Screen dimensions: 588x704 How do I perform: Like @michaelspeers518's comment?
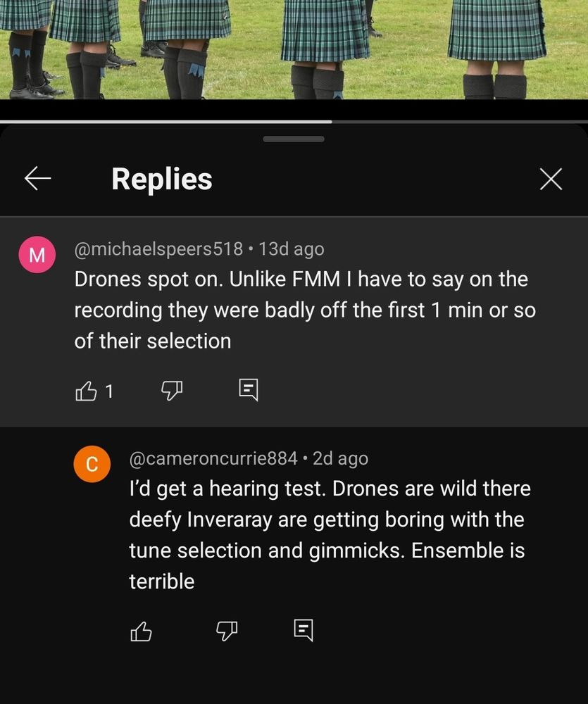tap(87, 390)
